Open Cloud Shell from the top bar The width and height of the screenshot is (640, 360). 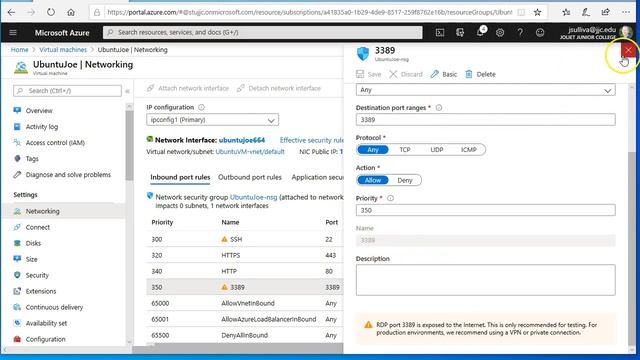click(440, 33)
